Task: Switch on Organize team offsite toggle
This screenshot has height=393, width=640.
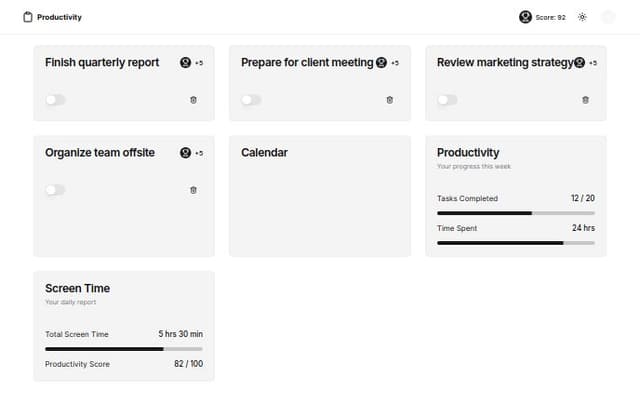Action: [56, 190]
